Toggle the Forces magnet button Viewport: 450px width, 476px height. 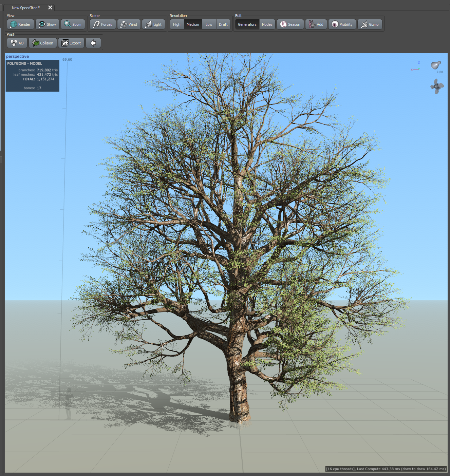[103, 24]
